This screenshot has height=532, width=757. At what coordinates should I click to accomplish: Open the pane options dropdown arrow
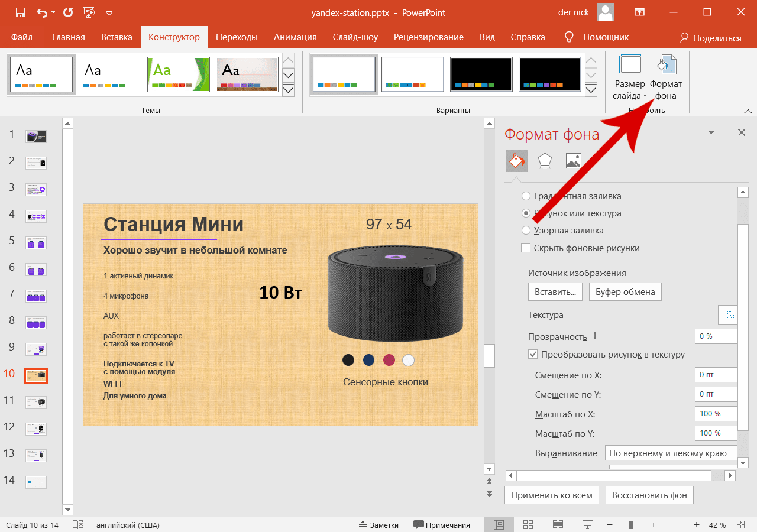[x=711, y=132]
